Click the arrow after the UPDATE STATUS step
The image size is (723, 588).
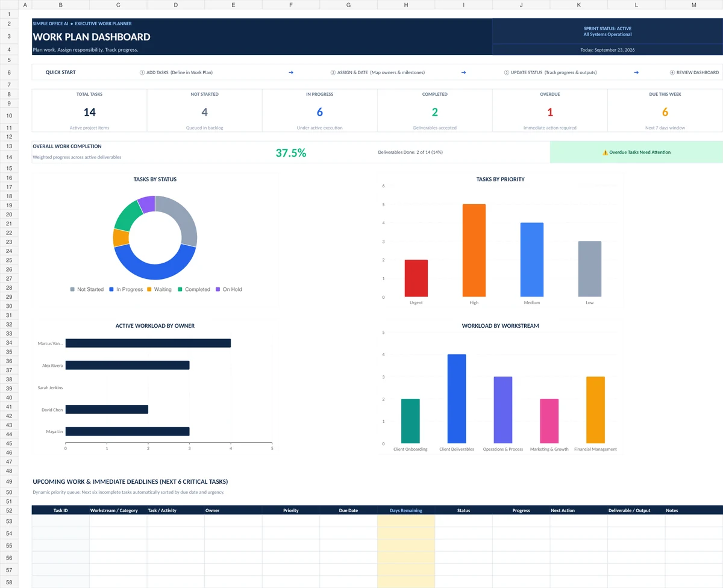coord(636,72)
